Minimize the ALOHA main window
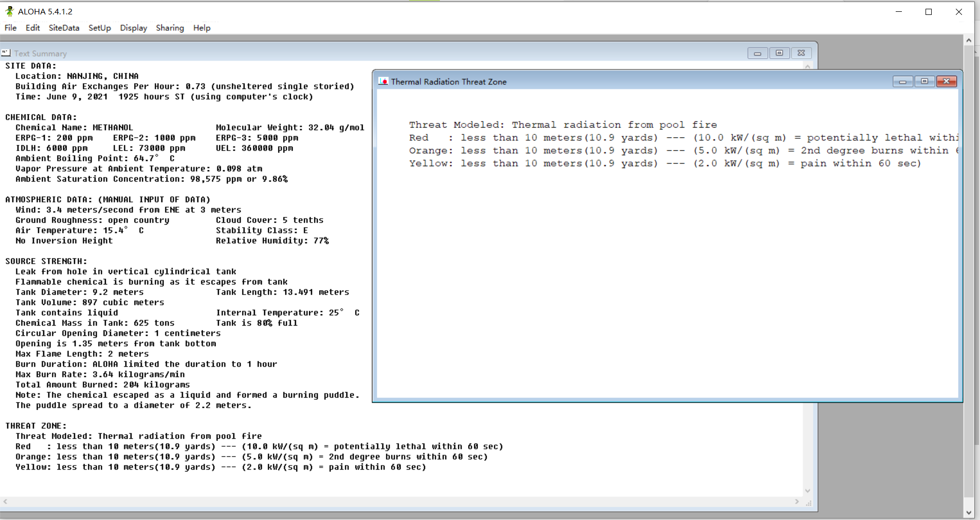This screenshot has width=980, height=520. pos(899,11)
